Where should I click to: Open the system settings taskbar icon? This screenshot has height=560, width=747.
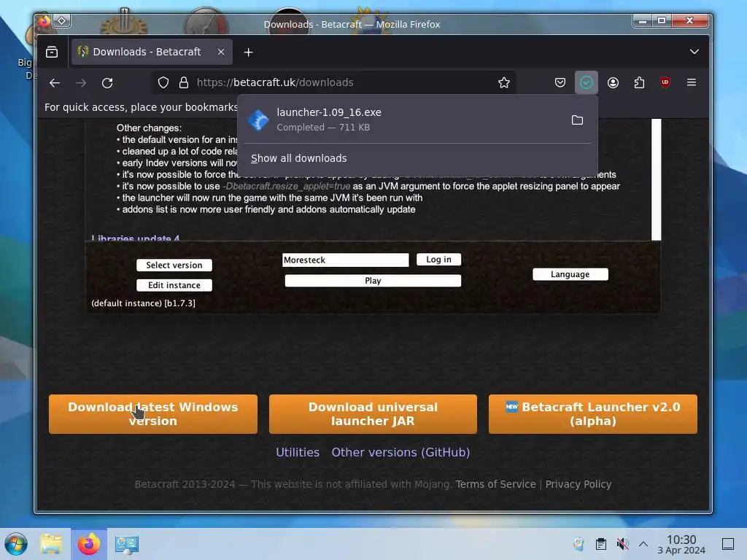pos(127,544)
